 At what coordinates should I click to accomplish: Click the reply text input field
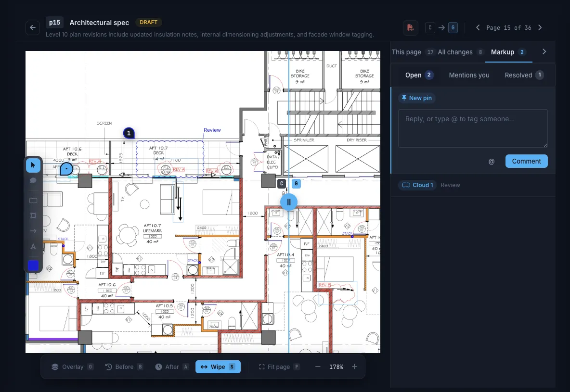(x=473, y=128)
